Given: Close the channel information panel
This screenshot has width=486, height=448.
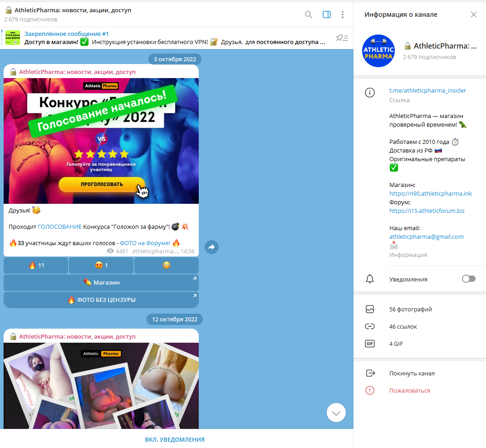Looking at the screenshot, I should [474, 15].
